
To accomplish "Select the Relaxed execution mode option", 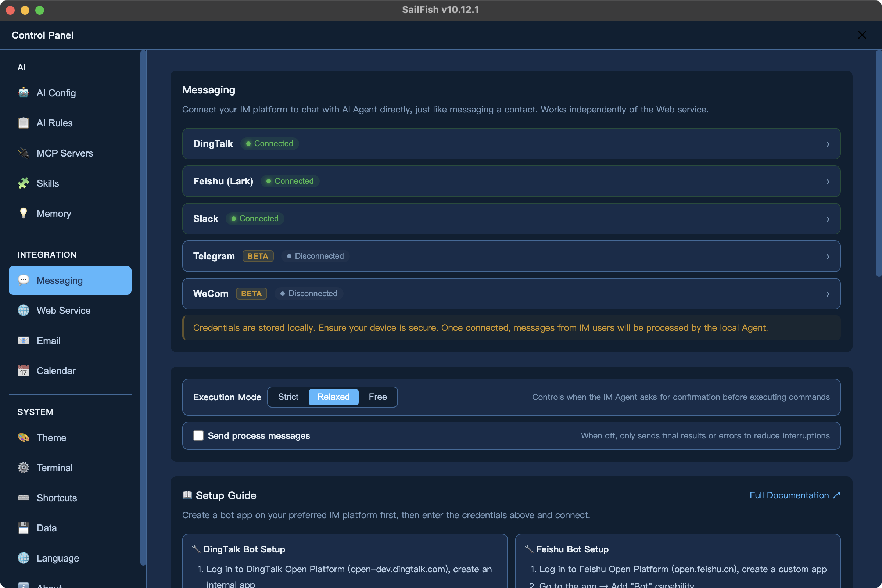I will (x=333, y=397).
